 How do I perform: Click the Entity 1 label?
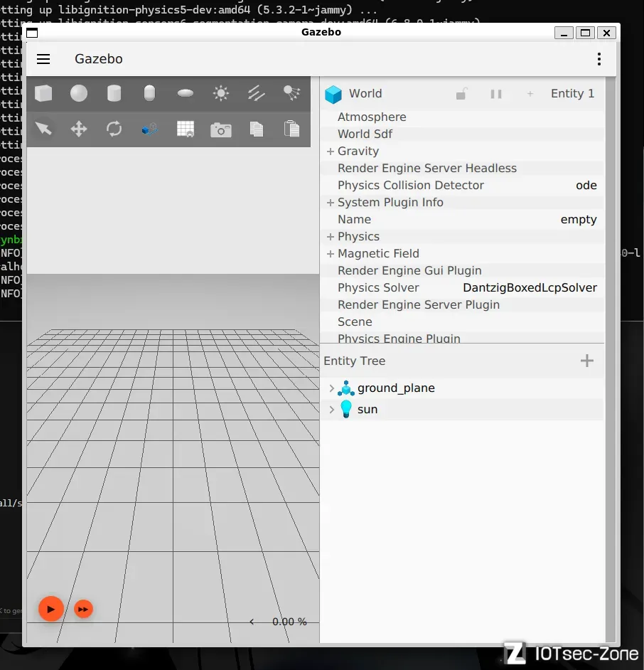pyautogui.click(x=572, y=94)
